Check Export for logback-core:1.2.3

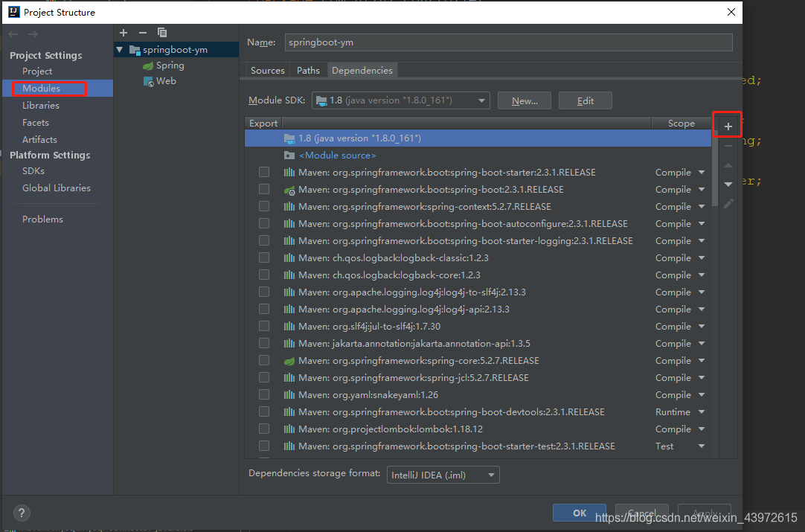click(x=264, y=275)
